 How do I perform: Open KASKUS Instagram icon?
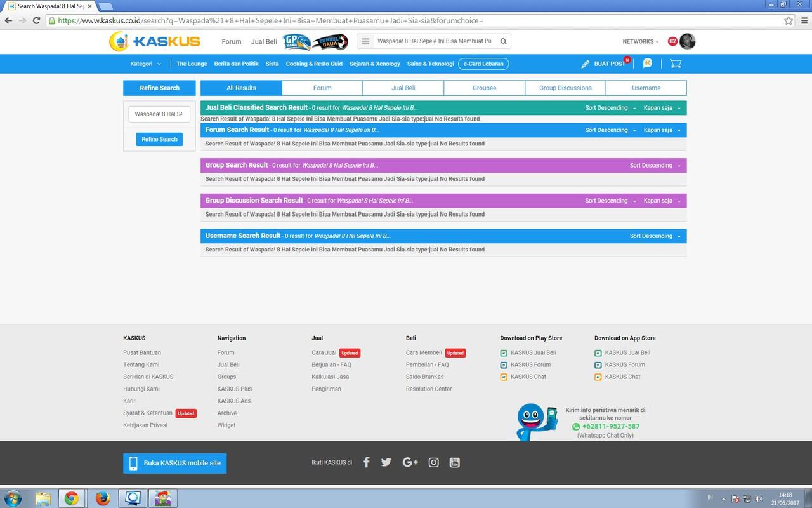433,462
